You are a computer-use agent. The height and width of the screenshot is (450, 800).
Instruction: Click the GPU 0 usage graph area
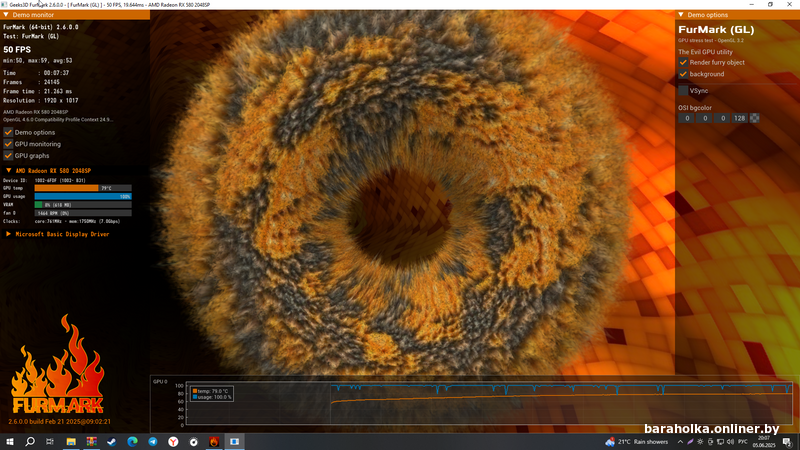489,403
